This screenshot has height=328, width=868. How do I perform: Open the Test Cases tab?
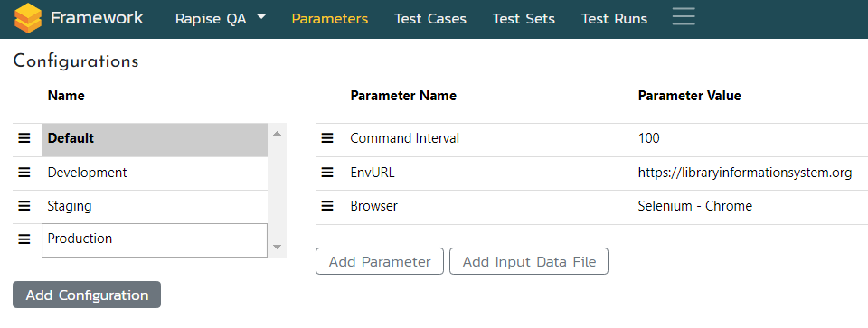[x=430, y=19]
